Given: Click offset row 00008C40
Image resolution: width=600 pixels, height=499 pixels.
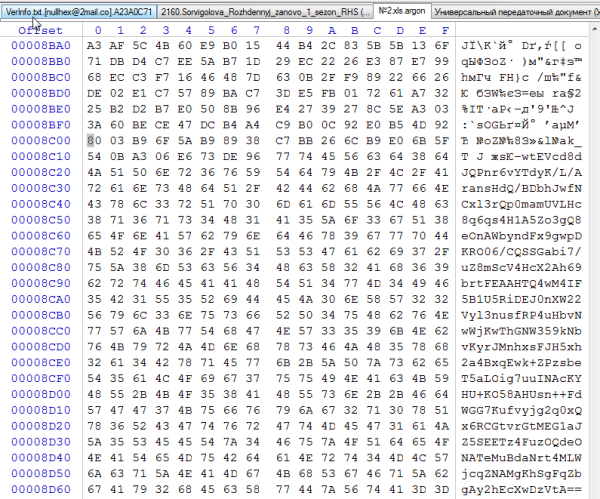Looking at the screenshot, I should pos(41,204).
